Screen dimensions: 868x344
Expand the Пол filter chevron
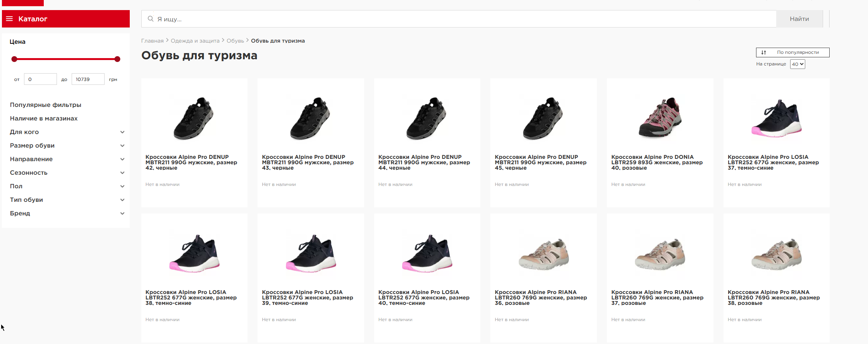coord(122,186)
